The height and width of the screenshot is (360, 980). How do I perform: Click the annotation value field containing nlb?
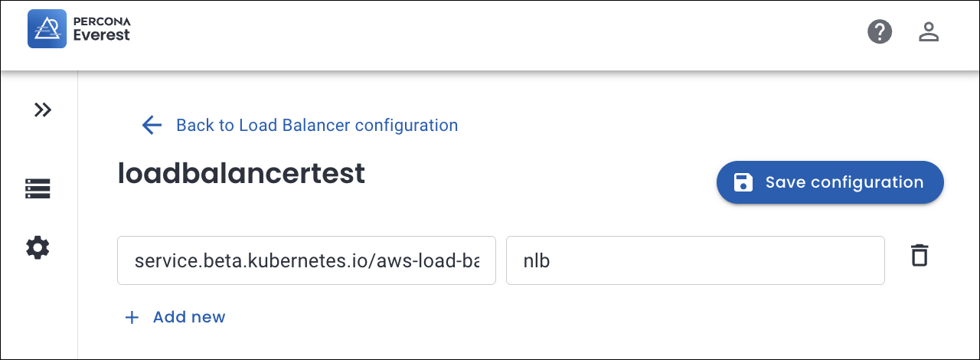click(x=694, y=260)
